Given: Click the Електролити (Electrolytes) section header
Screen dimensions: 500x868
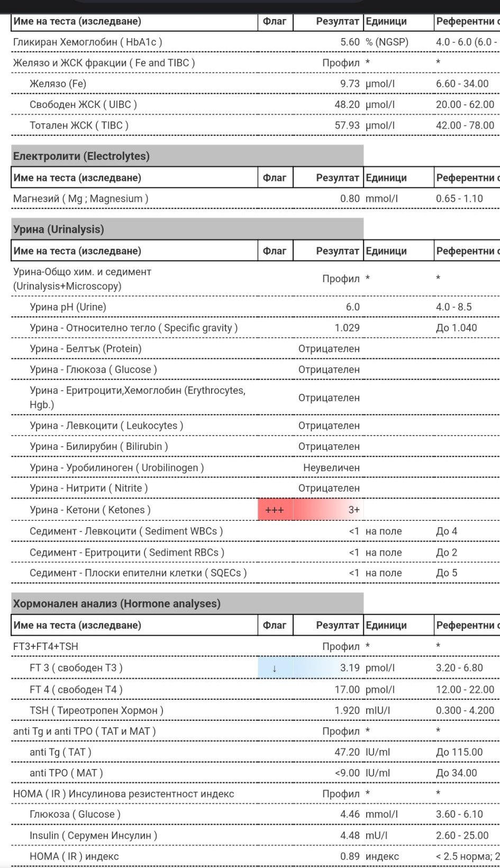Looking at the screenshot, I should [81, 156].
